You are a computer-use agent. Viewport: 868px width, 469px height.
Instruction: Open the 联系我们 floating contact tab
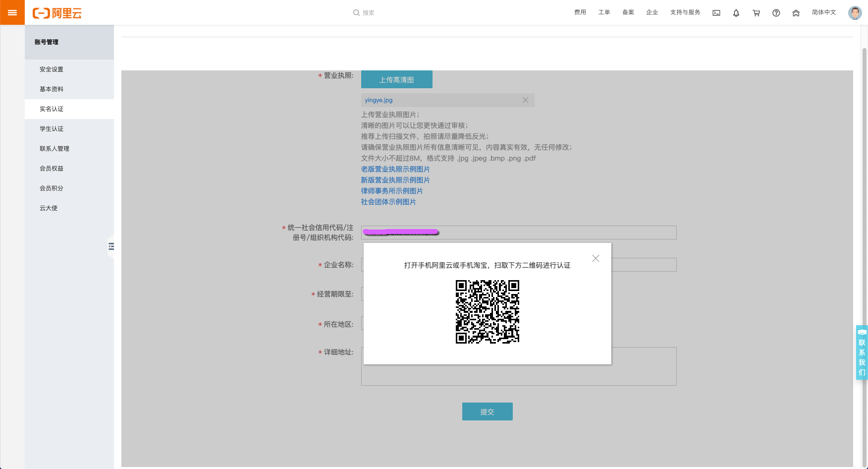tap(862, 353)
